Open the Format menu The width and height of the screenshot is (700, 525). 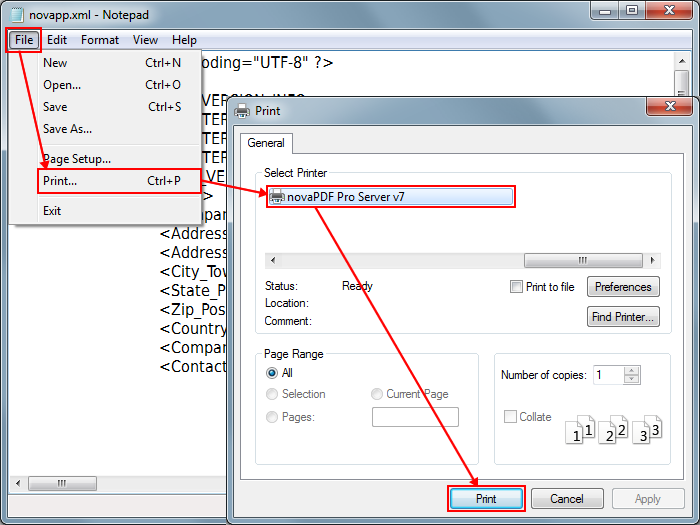pos(100,40)
